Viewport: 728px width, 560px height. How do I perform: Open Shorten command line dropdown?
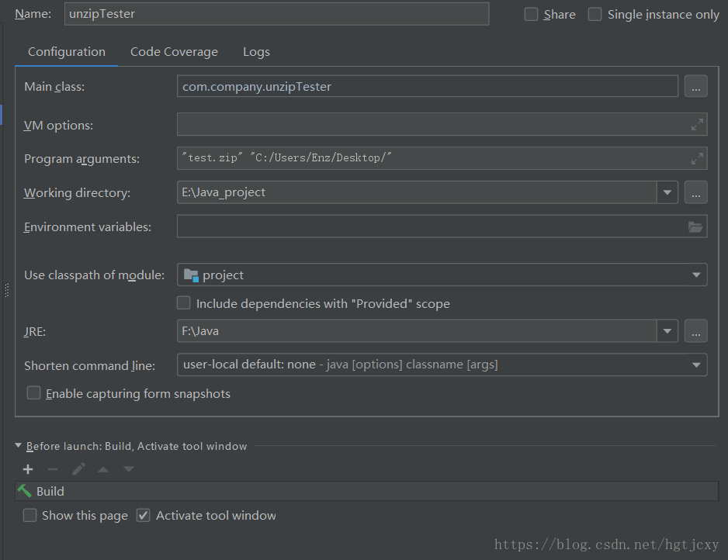pyautogui.click(x=696, y=365)
